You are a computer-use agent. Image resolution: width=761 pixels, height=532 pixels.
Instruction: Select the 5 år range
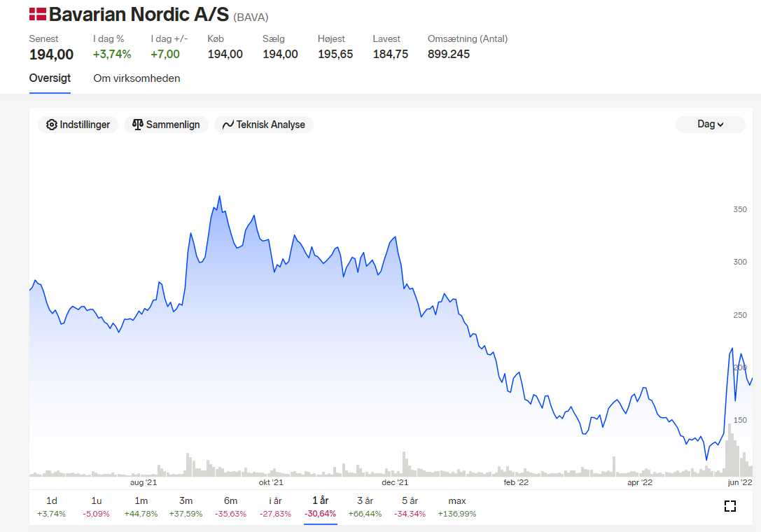coord(410,507)
